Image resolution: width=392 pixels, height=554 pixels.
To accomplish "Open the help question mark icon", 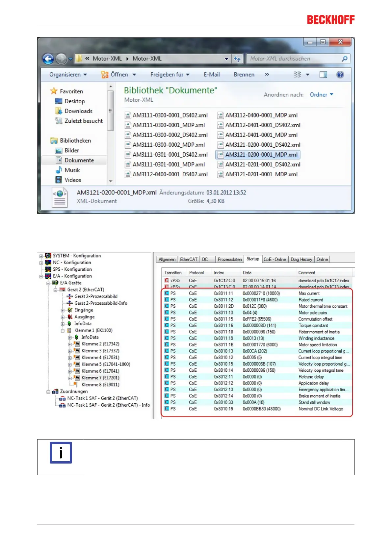I will pos(340,75).
